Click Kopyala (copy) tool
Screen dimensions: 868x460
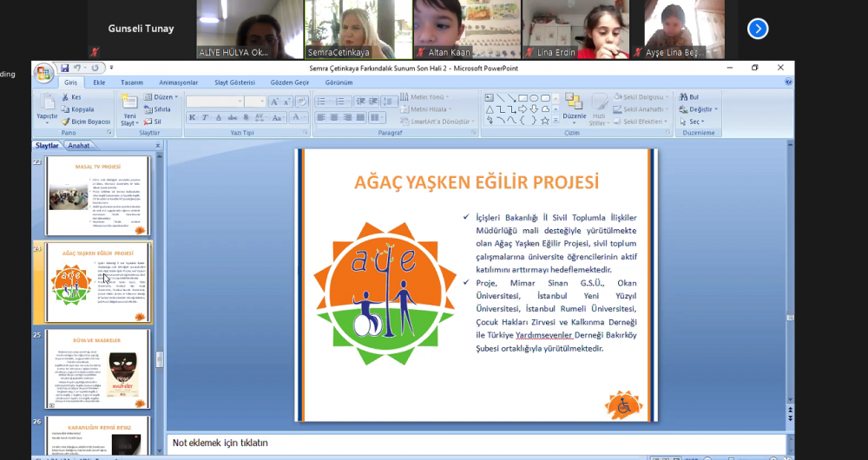click(x=77, y=109)
